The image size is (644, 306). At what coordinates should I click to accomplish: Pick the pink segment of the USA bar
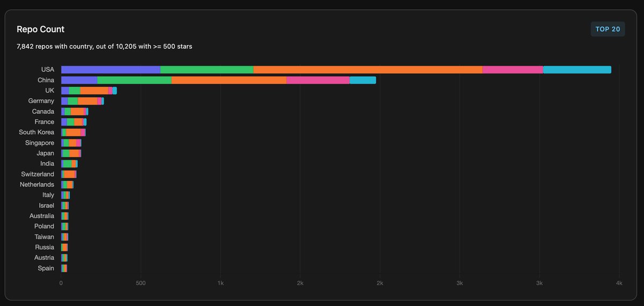click(513, 70)
